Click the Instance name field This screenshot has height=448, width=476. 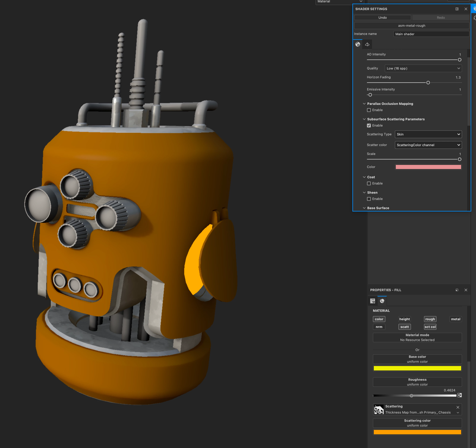tap(431, 34)
